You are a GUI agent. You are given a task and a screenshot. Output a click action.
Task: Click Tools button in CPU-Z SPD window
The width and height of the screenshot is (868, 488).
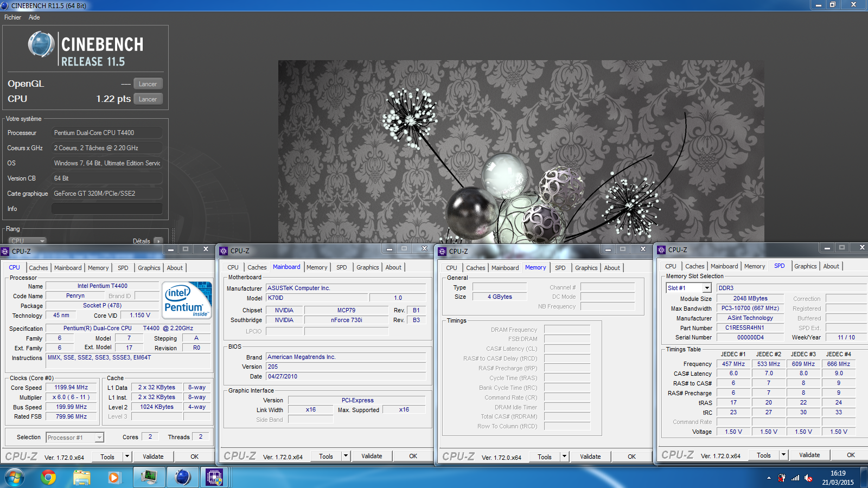764,455
